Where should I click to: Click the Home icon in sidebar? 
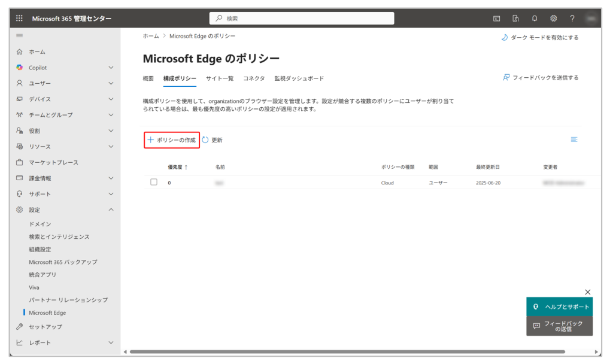(20, 51)
